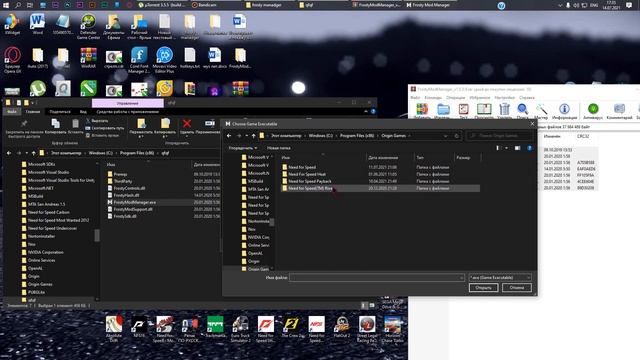The image size is (640, 360).
Task: Select MTA San Andreas 1.5 in Explorer tree
Action: coord(46,204)
